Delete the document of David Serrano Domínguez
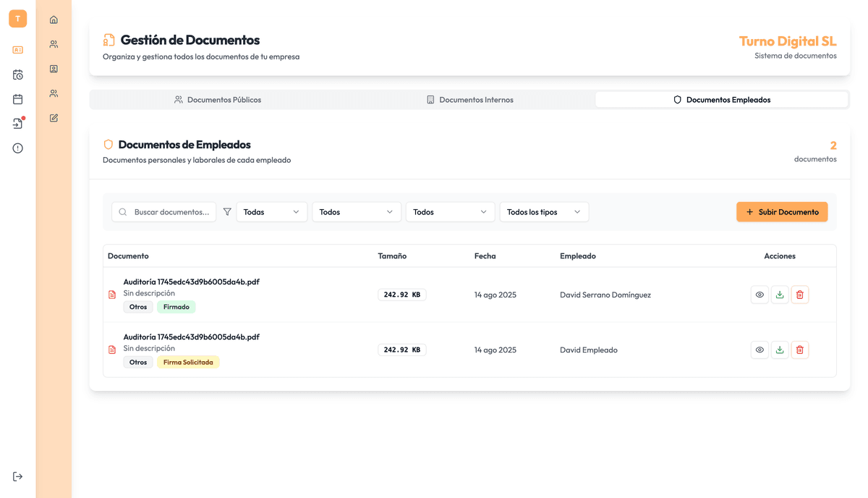The image size is (868, 498). tap(800, 295)
